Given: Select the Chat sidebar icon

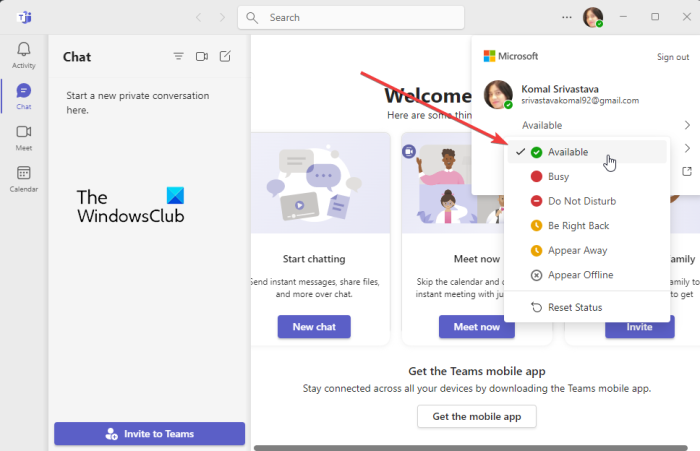Looking at the screenshot, I should [x=24, y=91].
